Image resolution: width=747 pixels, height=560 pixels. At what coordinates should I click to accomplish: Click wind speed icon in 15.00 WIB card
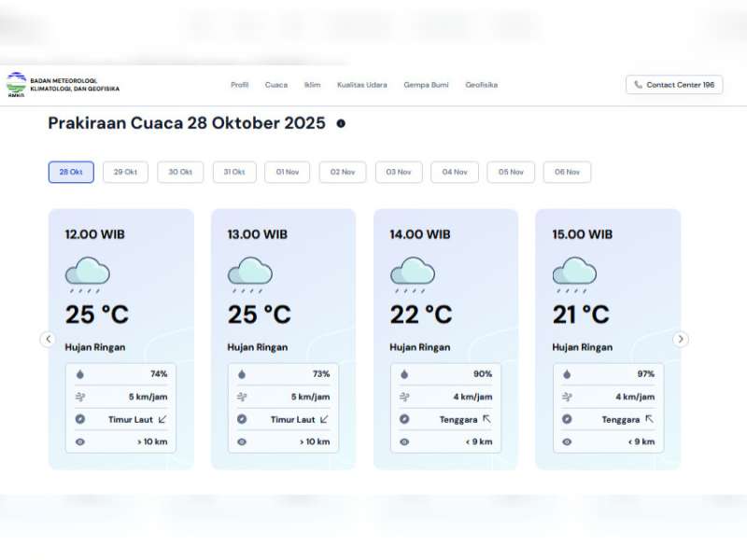tap(567, 397)
